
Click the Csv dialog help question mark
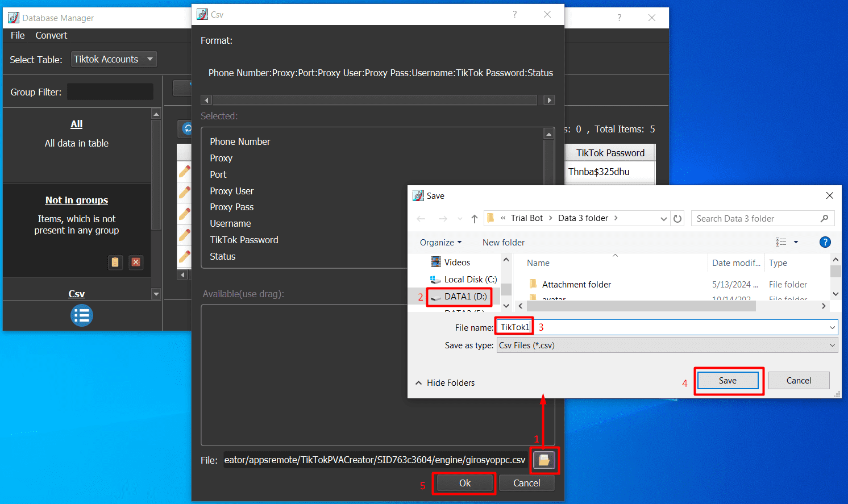[x=515, y=14]
